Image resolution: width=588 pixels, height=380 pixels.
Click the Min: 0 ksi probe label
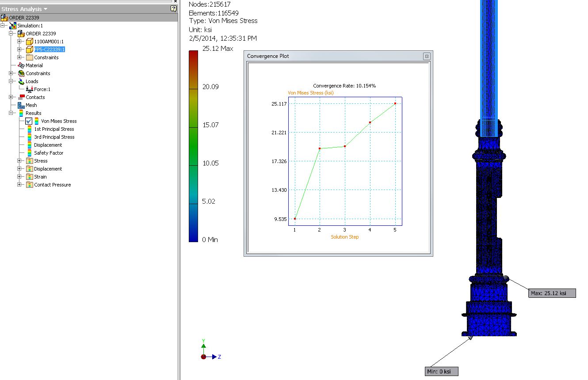pyautogui.click(x=442, y=372)
